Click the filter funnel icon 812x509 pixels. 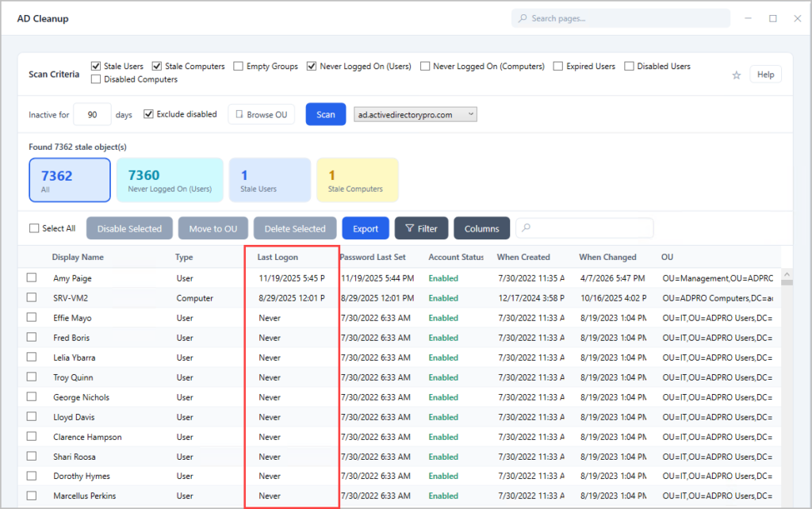click(x=409, y=228)
